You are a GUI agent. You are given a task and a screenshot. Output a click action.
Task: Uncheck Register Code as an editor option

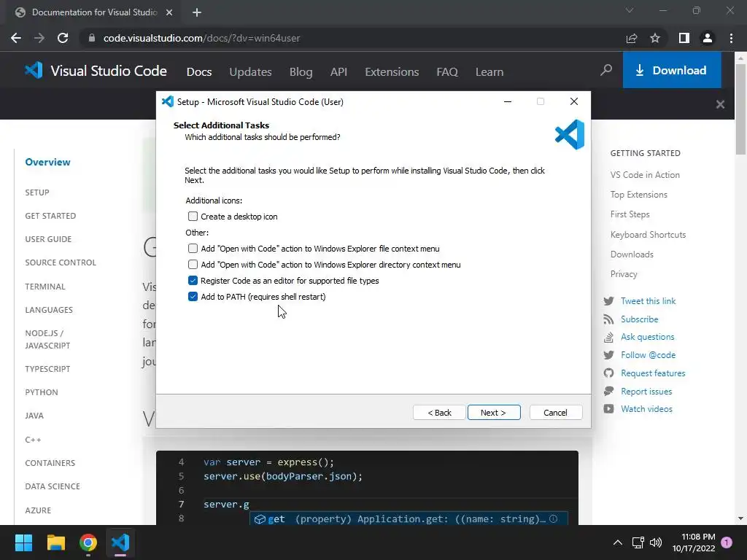(193, 281)
